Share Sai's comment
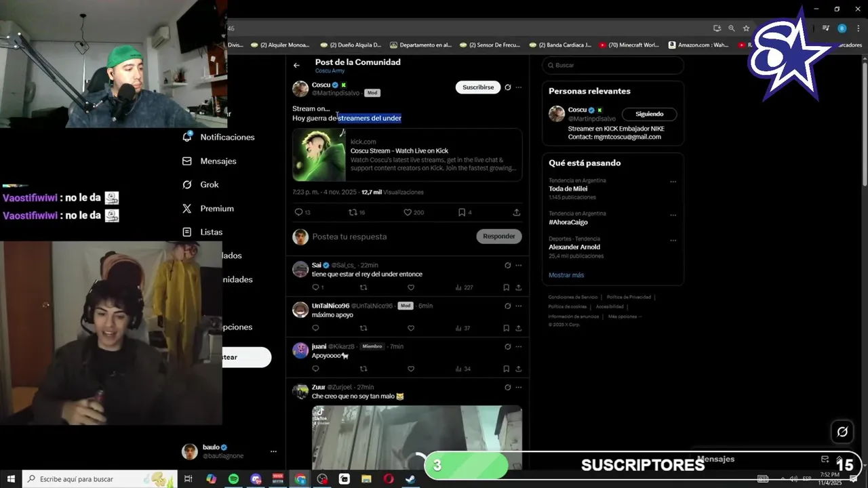 [519, 287]
